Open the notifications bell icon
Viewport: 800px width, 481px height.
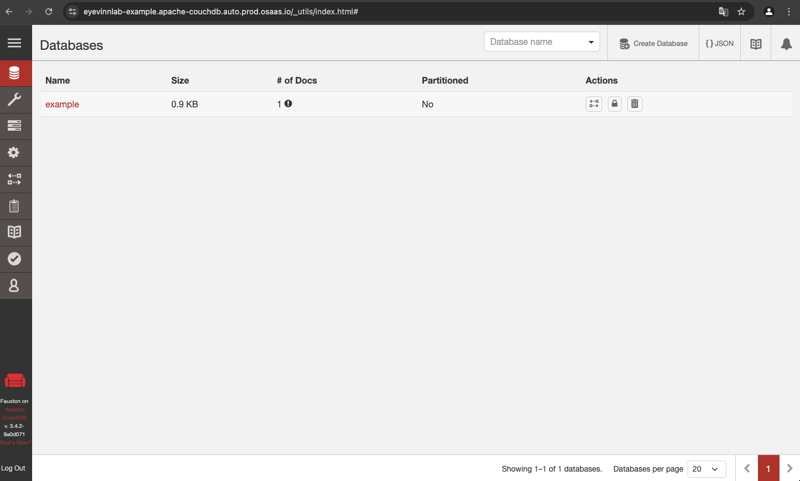point(786,44)
